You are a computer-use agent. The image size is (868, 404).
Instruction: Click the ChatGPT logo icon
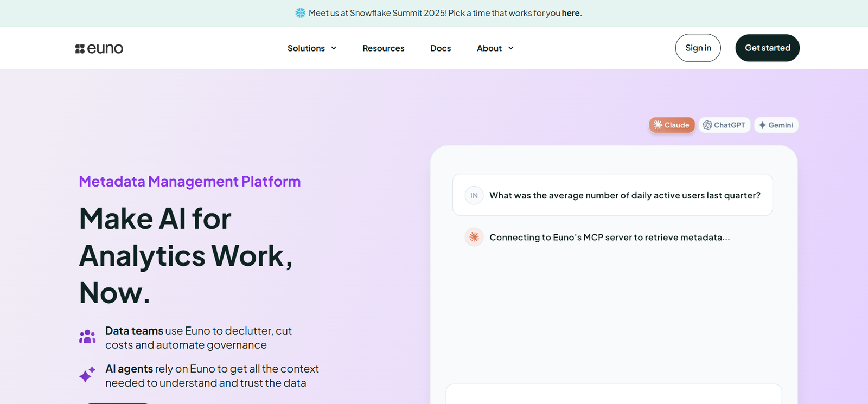707,125
